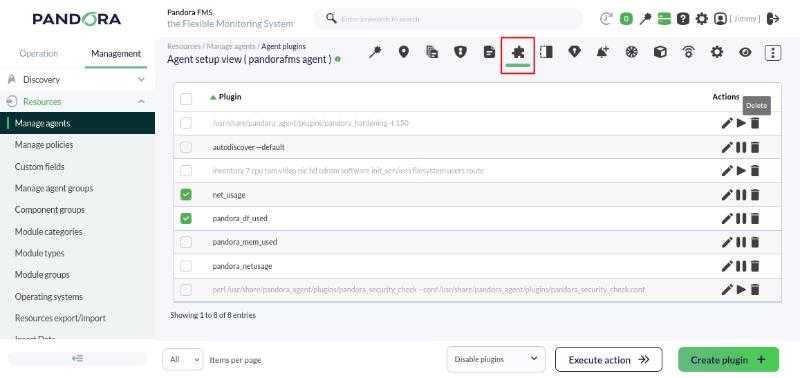This screenshot has height=378, width=800.
Task: Click the GIS location pin icon
Action: pyautogui.click(x=404, y=52)
